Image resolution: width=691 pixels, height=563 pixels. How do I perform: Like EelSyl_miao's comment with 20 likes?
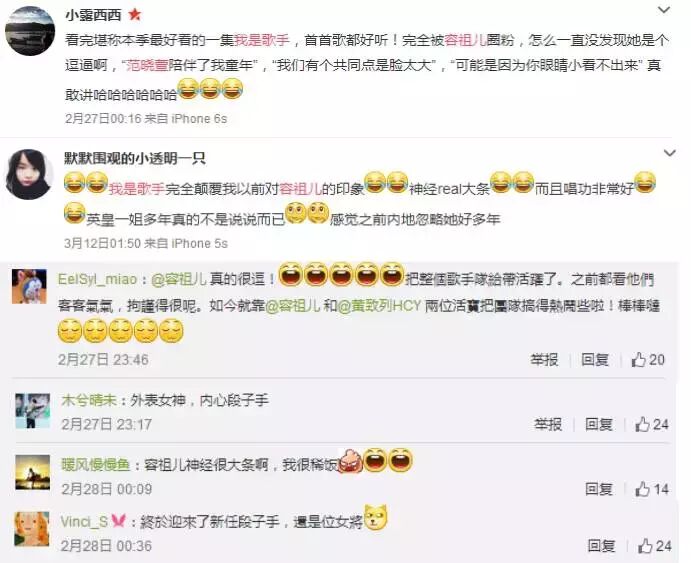pos(648,360)
